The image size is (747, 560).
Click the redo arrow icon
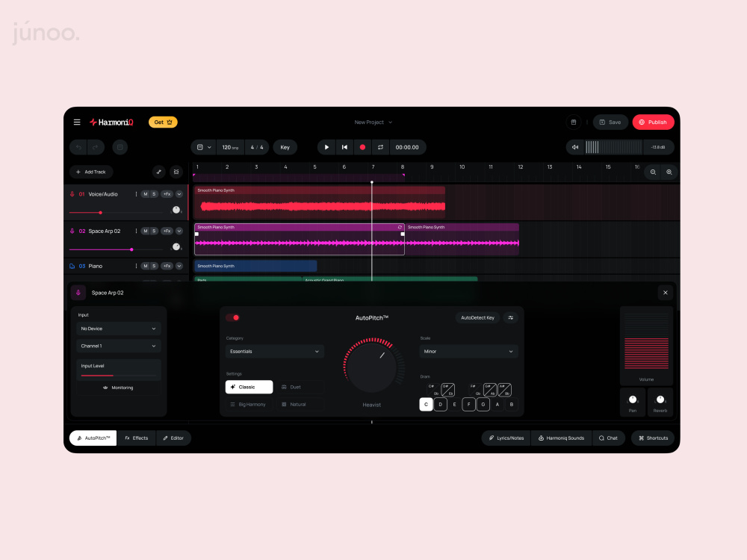pos(96,147)
